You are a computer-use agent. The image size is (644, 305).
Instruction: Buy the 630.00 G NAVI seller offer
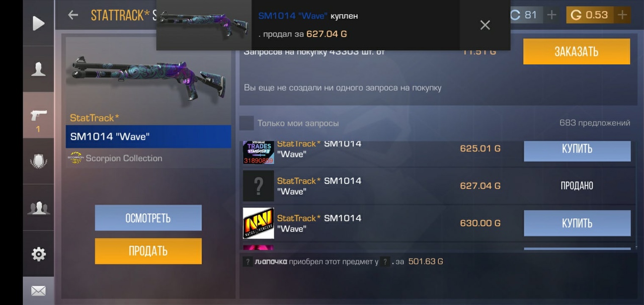577,223
